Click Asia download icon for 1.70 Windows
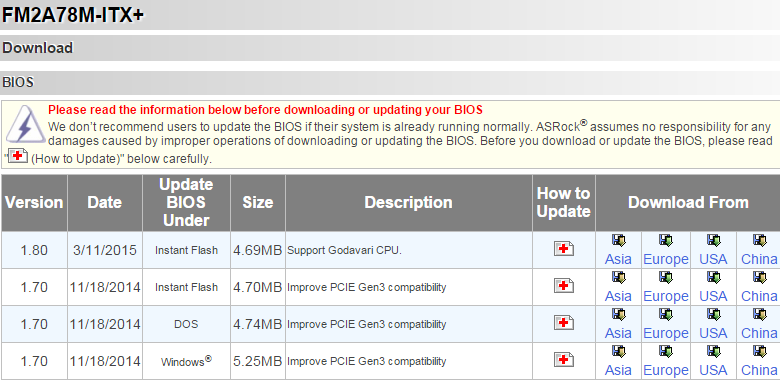The image size is (780, 380). click(619, 352)
